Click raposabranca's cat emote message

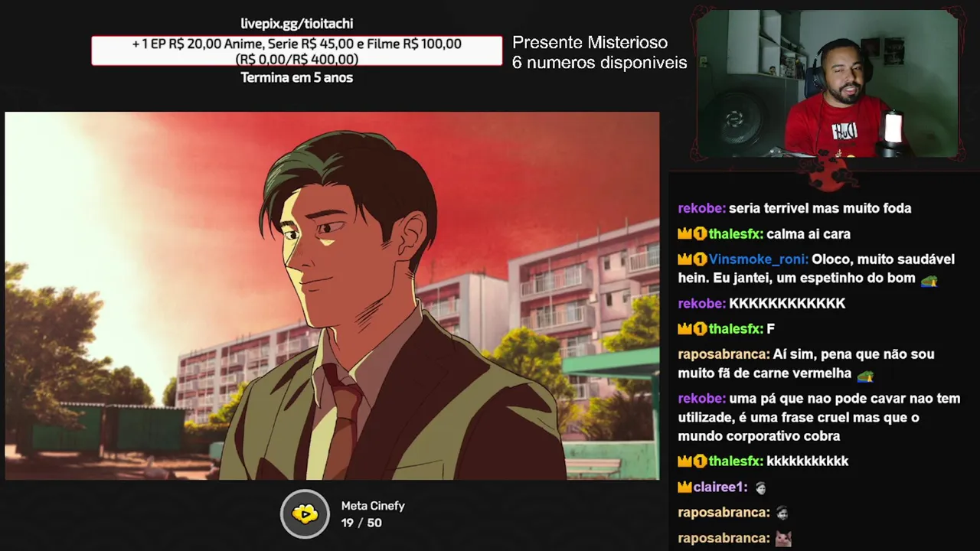click(782, 539)
